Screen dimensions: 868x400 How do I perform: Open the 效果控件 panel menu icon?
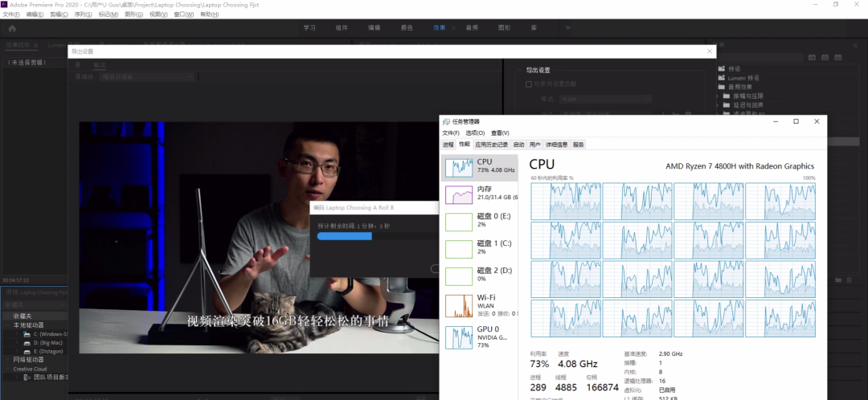35,45
